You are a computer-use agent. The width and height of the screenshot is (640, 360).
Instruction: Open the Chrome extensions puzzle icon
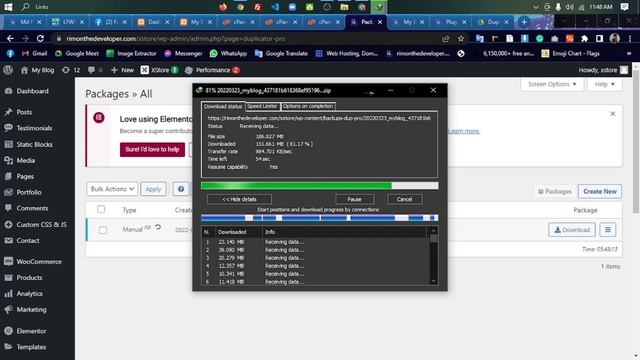[584, 39]
